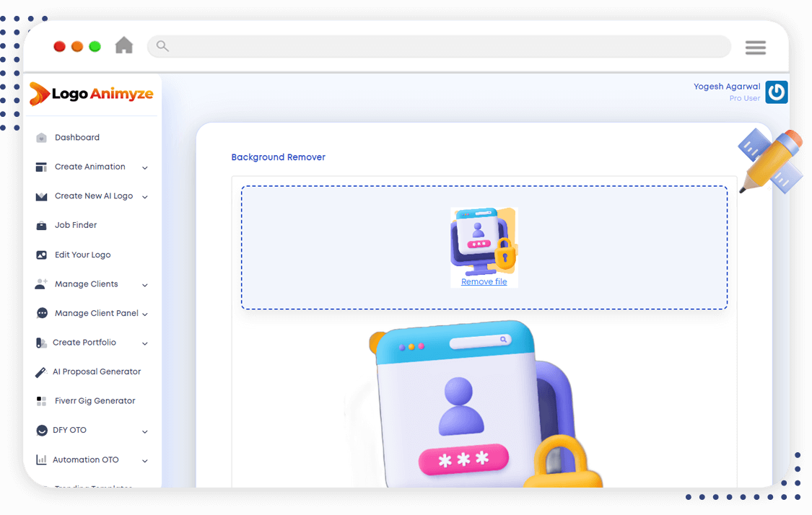Click the power icon beside Yogesh Agarwal

click(x=776, y=92)
